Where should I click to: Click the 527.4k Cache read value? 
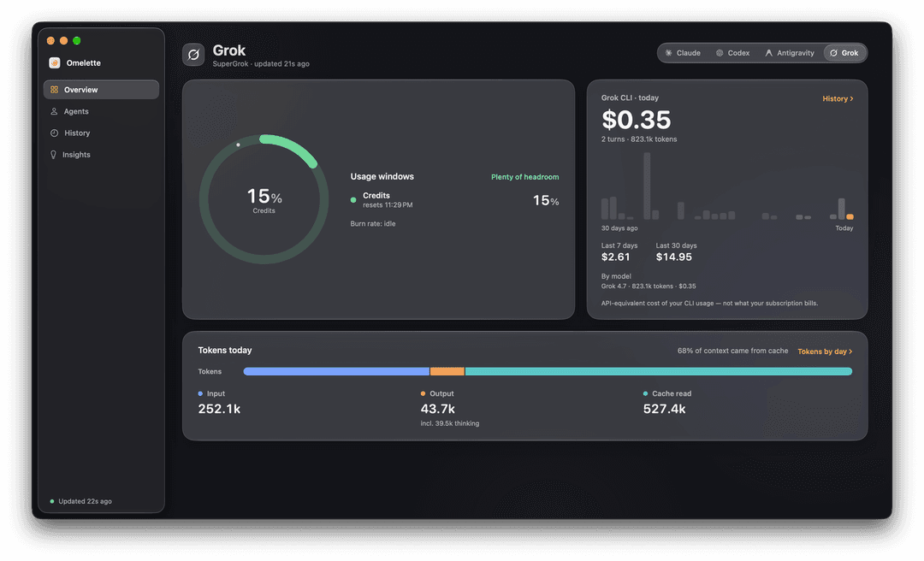664,409
